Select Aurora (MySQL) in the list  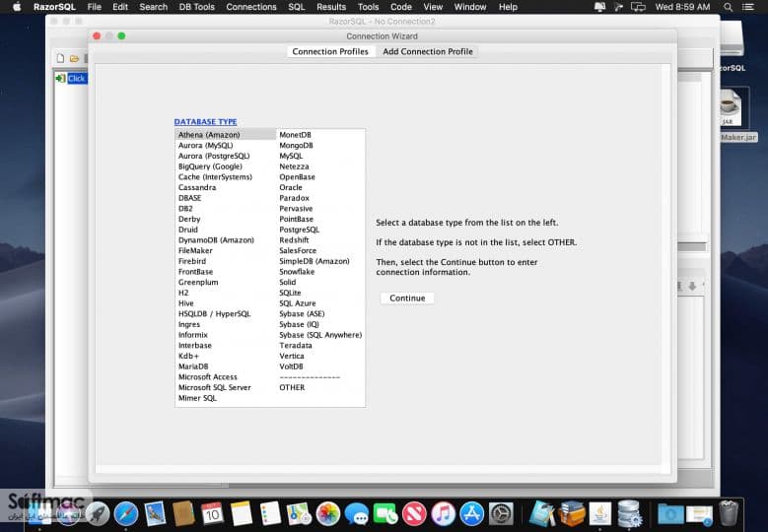[x=226, y=146]
